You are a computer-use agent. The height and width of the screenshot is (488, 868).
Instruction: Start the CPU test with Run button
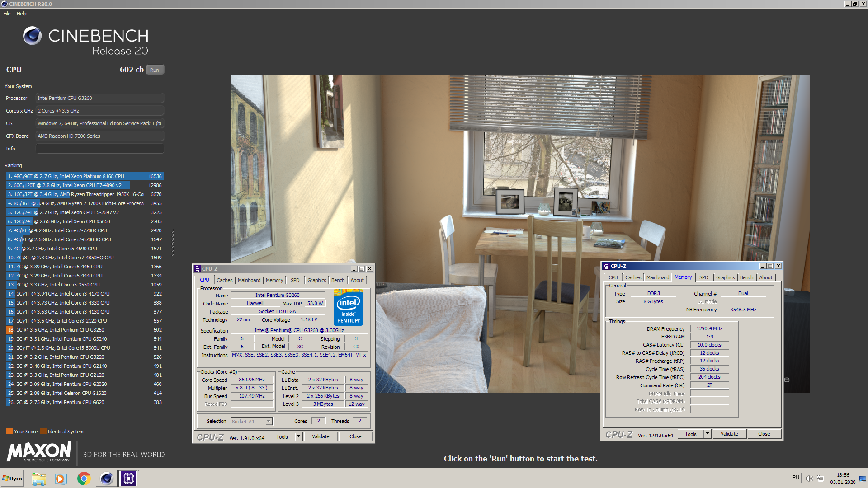[x=155, y=70]
